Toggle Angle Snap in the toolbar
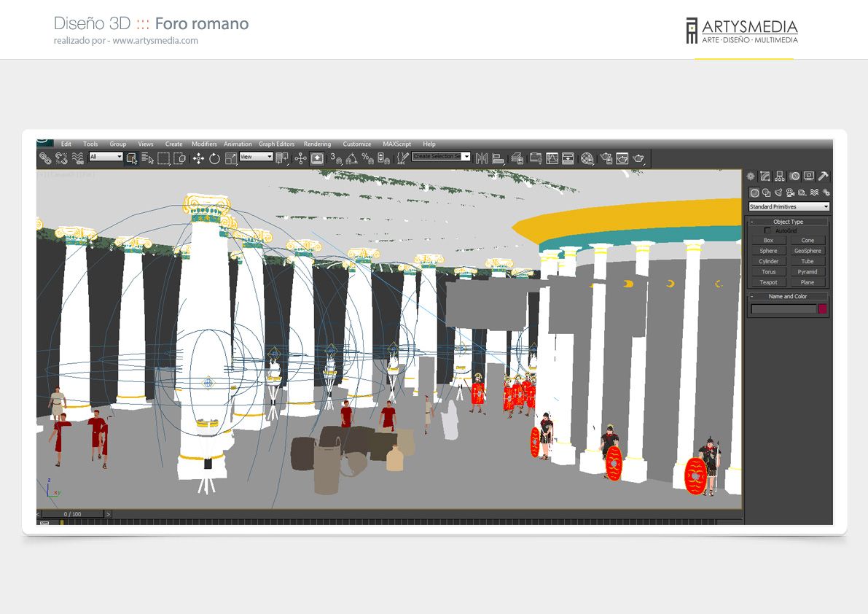Viewport: 868px width, 614px height. tap(351, 159)
